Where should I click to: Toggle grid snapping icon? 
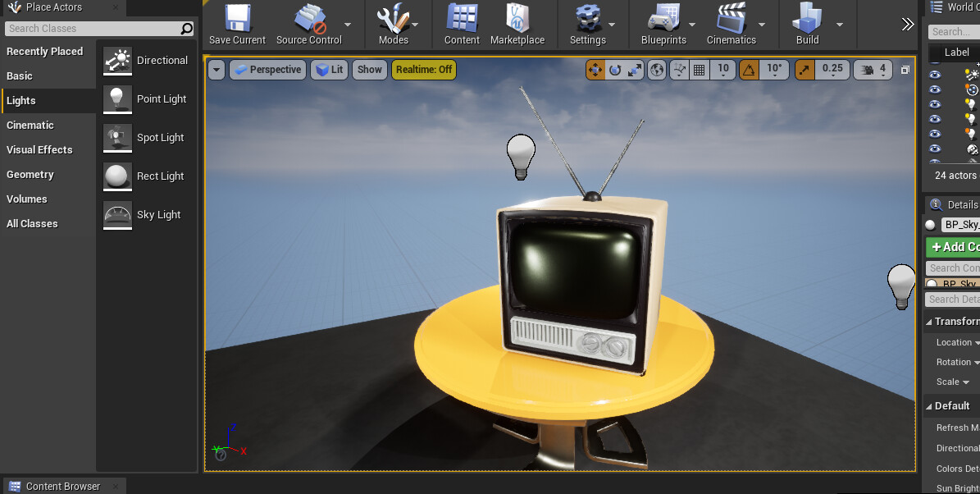coord(697,69)
